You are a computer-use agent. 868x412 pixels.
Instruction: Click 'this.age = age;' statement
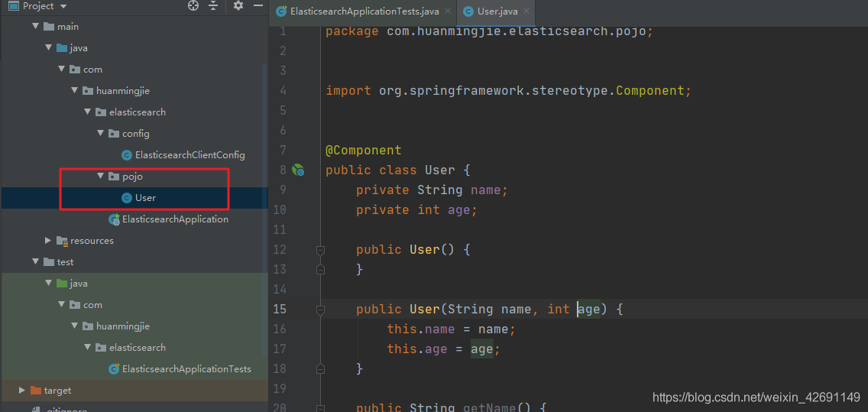(x=443, y=349)
